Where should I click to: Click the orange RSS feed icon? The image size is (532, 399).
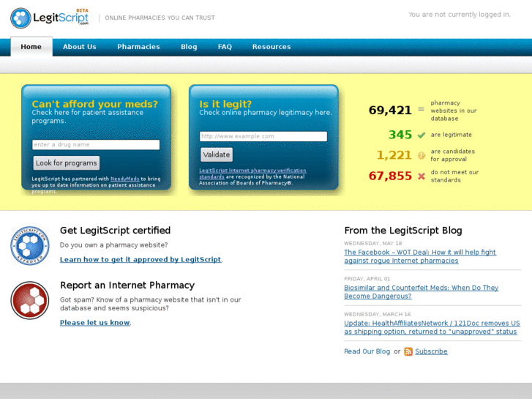(x=408, y=351)
